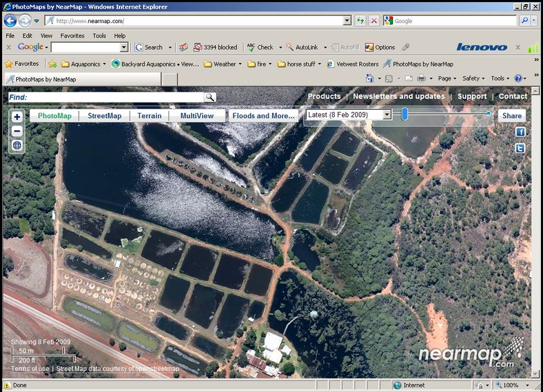The width and height of the screenshot is (543, 392).
Task: Click the Share button
Action: [x=512, y=116]
